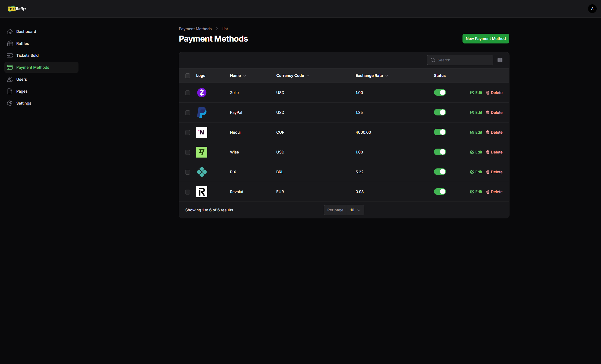601x364 pixels.
Task: Click the Settings gear icon in sidebar
Action: pyautogui.click(x=10, y=103)
